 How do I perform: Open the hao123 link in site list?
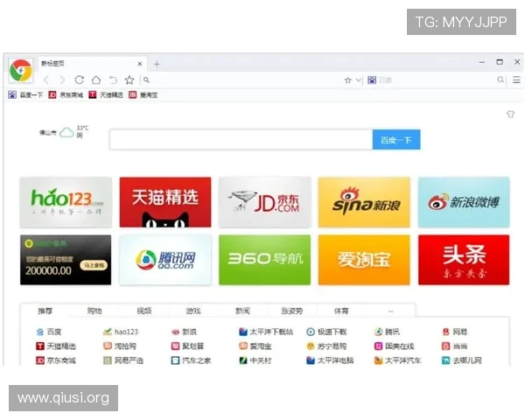coord(121,332)
